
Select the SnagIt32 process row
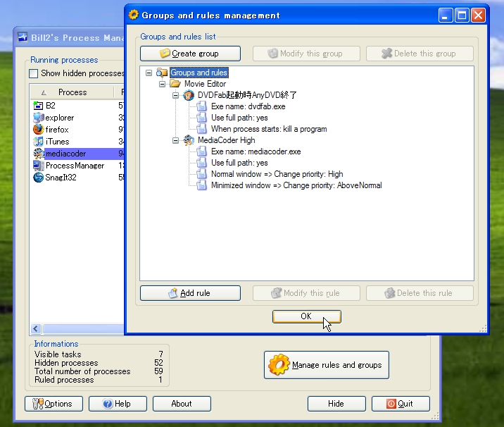(x=77, y=178)
